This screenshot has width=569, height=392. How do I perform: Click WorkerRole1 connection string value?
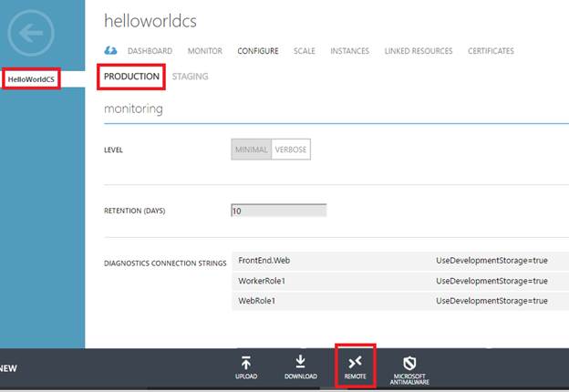click(491, 281)
